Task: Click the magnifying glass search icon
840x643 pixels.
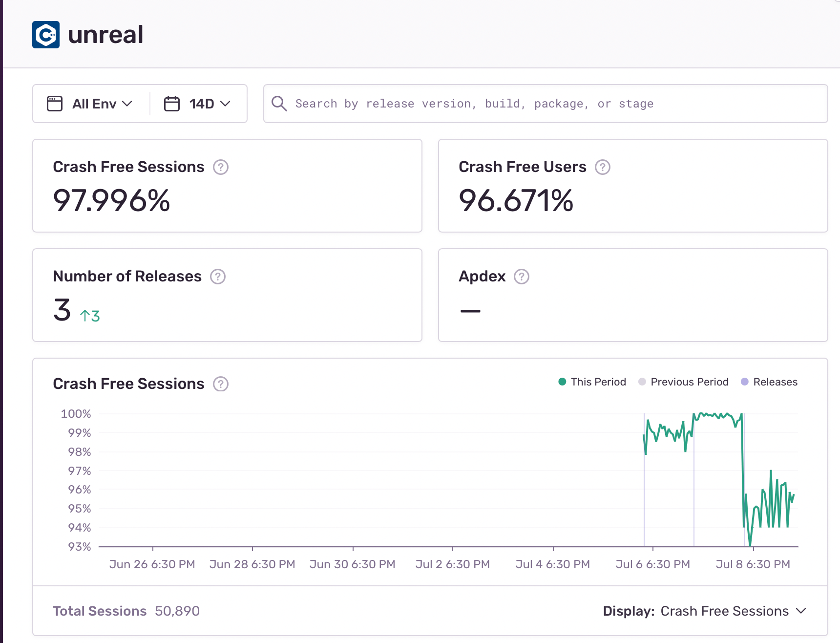Action: (279, 104)
